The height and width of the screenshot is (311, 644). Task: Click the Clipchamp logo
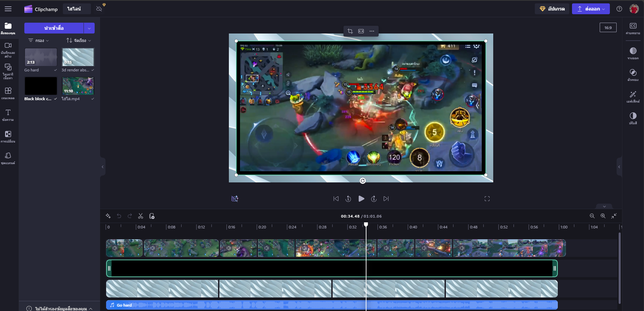click(41, 9)
